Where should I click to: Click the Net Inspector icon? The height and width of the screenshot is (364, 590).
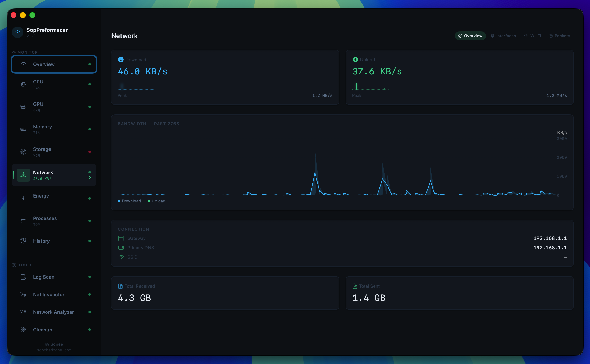coord(23,294)
